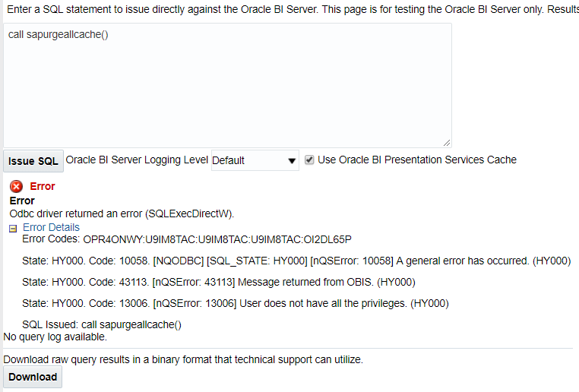This screenshot has height=392, width=579.
Task: Select the Default logging level combo box
Action: coord(255,160)
